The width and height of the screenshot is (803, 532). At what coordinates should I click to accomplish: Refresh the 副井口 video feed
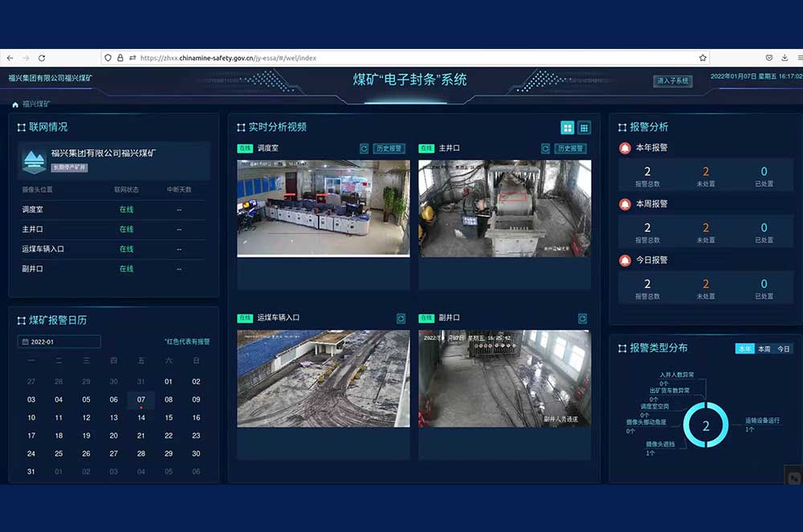(583, 319)
